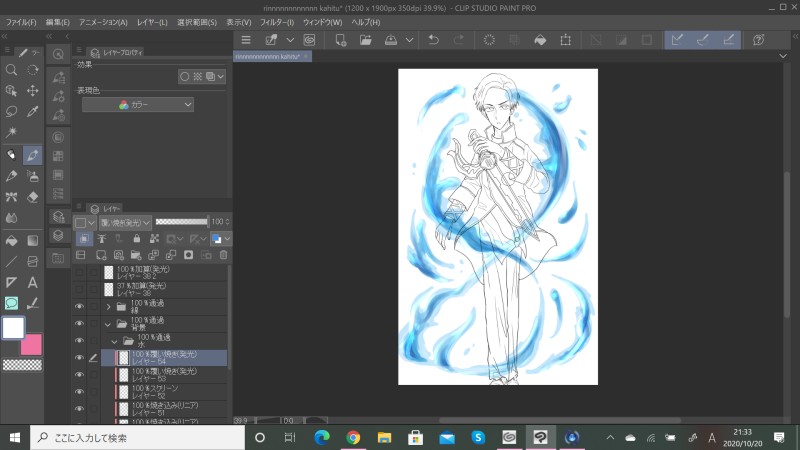Click the Undo arrow in the command bar
800x450 pixels.
[x=433, y=40]
